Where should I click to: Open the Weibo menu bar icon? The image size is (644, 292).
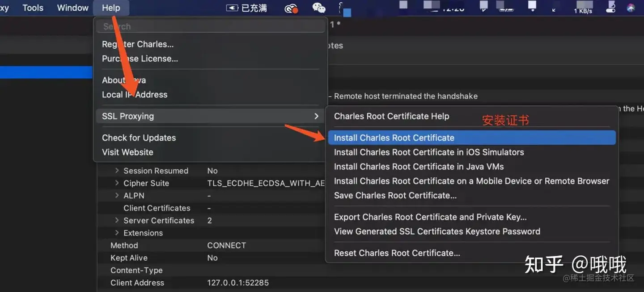291,8
